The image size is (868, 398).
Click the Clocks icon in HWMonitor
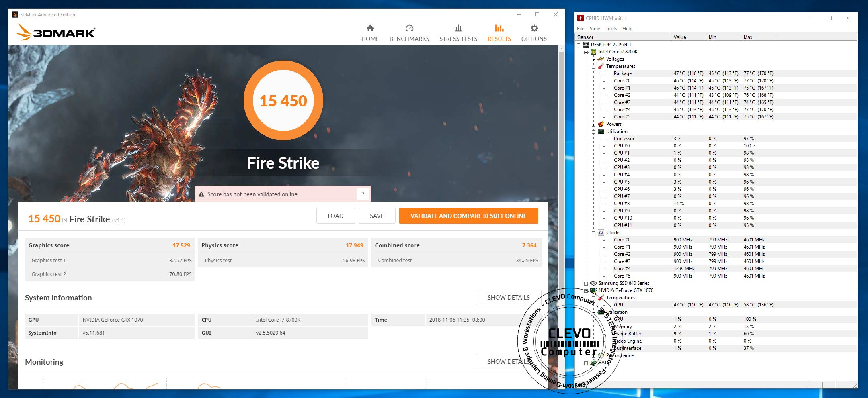pos(601,233)
